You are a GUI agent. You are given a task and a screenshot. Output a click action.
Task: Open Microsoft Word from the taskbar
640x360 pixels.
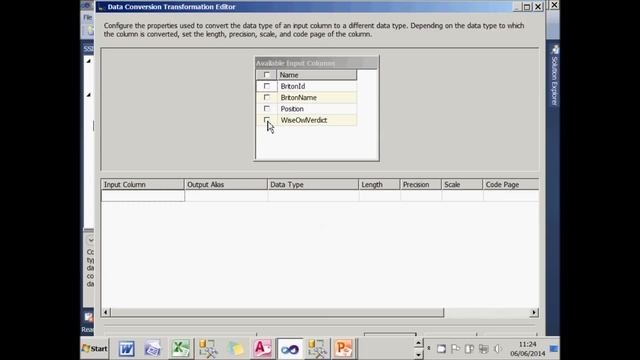point(127,349)
